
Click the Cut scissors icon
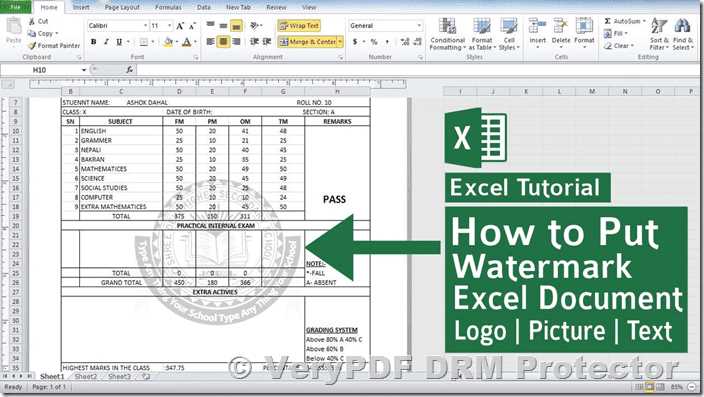[x=32, y=21]
